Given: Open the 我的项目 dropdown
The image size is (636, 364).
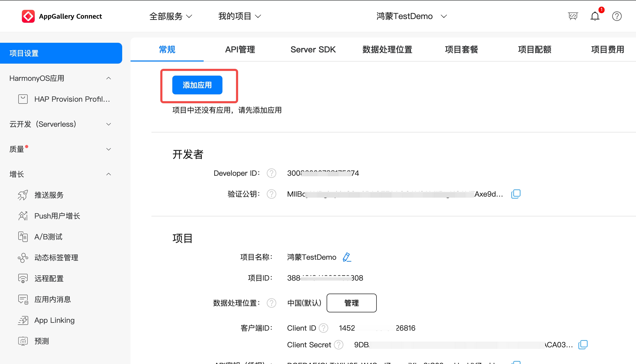Looking at the screenshot, I should pyautogui.click(x=240, y=16).
